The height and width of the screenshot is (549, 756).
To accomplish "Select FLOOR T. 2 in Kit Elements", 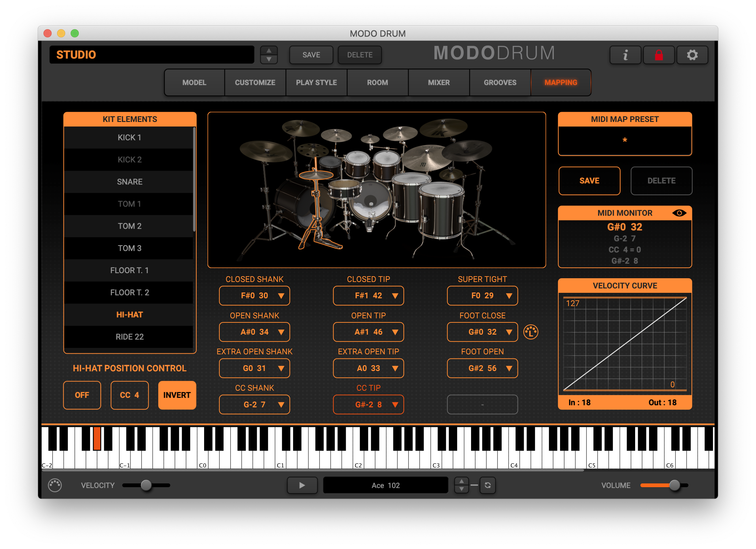I will point(129,293).
